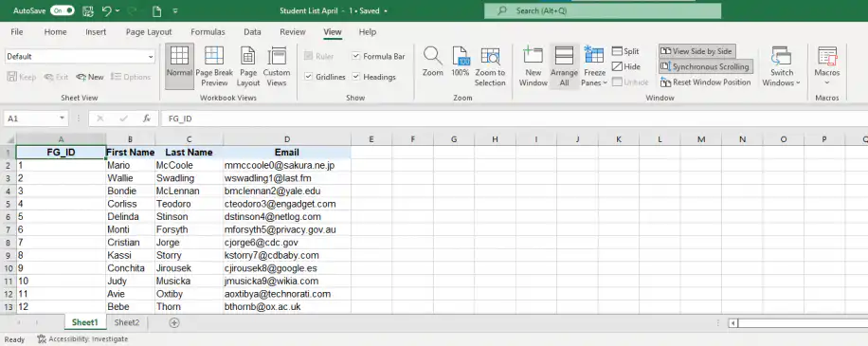The height and width of the screenshot is (346, 868).
Task: Set zoom to 100%
Action: (460, 62)
